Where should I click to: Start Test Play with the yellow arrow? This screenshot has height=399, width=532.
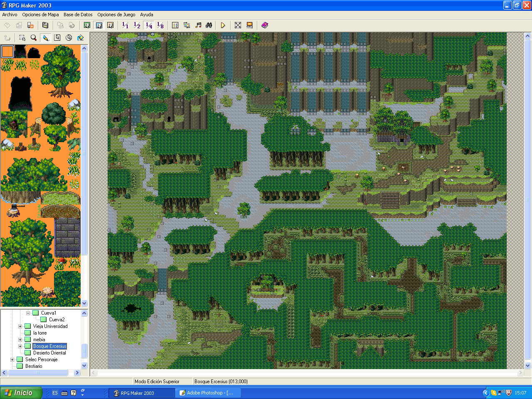[x=223, y=25]
